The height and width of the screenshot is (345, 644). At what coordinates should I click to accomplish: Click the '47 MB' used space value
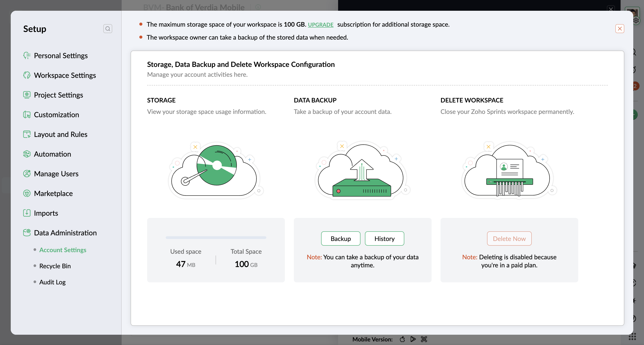pyautogui.click(x=186, y=264)
